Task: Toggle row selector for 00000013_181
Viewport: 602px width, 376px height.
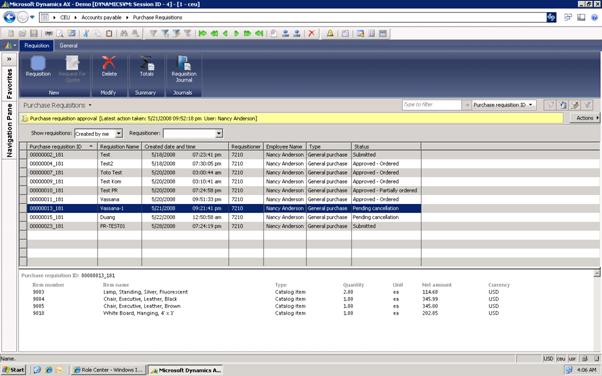Action: point(23,208)
